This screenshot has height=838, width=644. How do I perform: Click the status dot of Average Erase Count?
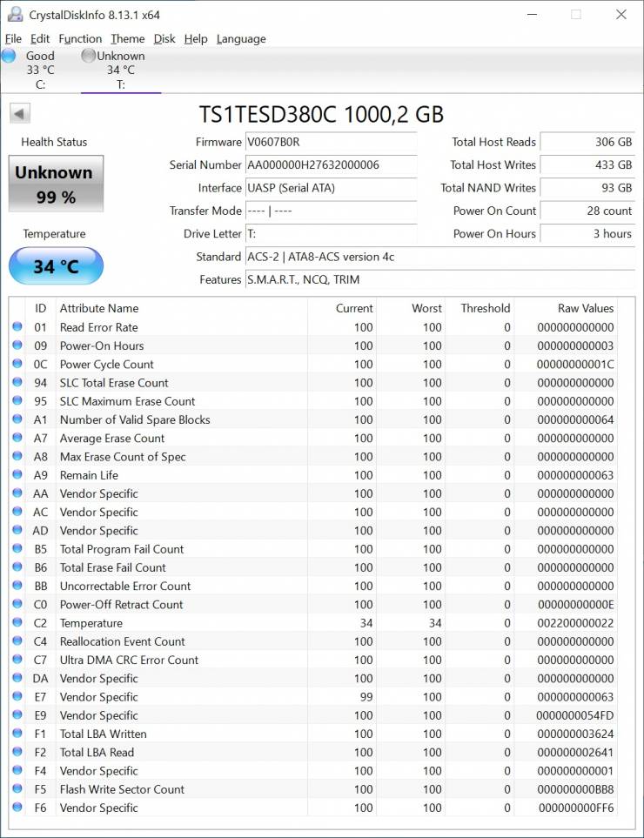17,437
